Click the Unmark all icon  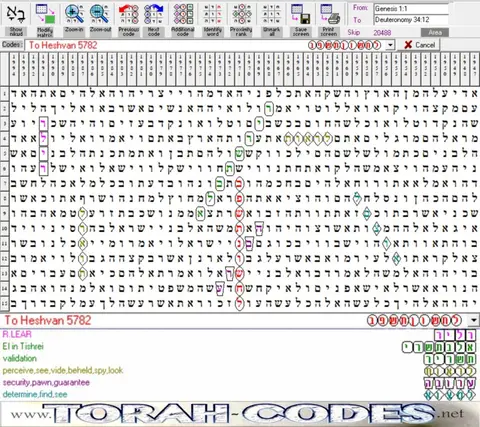(271, 14)
